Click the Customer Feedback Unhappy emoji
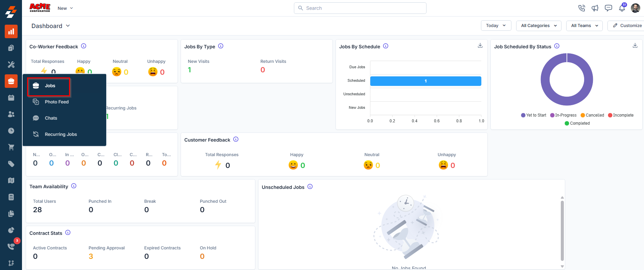 (x=443, y=165)
